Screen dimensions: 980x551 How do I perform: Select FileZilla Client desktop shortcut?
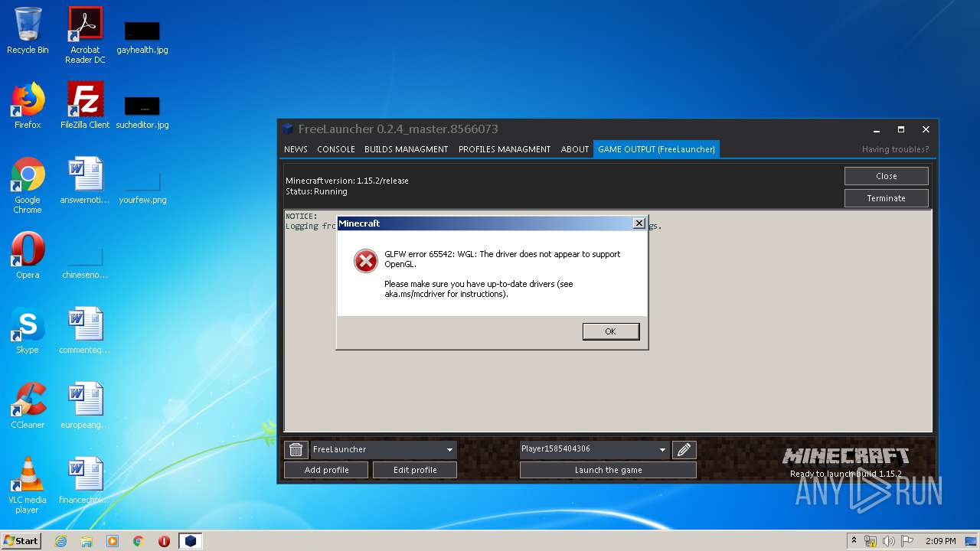(x=85, y=106)
